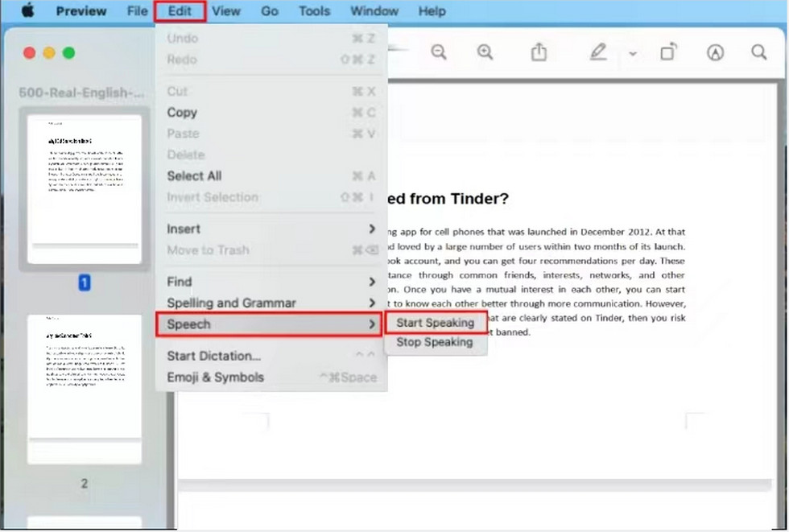Click the red close window button
Viewport: 789px width, 532px height.
29,53
